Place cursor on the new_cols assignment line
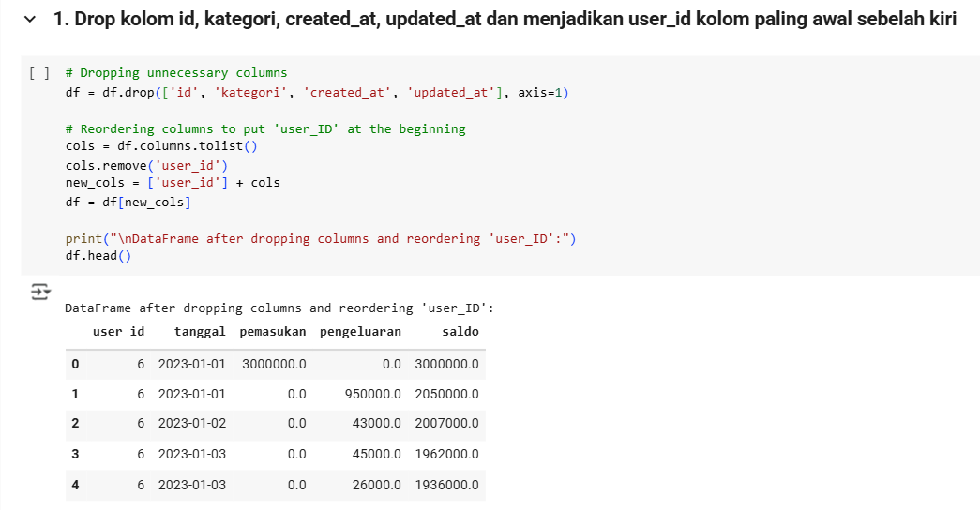 [173, 183]
